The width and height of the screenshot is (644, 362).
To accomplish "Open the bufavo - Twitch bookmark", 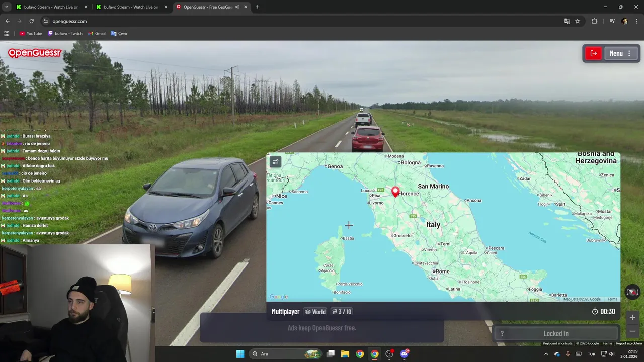I will [65, 33].
